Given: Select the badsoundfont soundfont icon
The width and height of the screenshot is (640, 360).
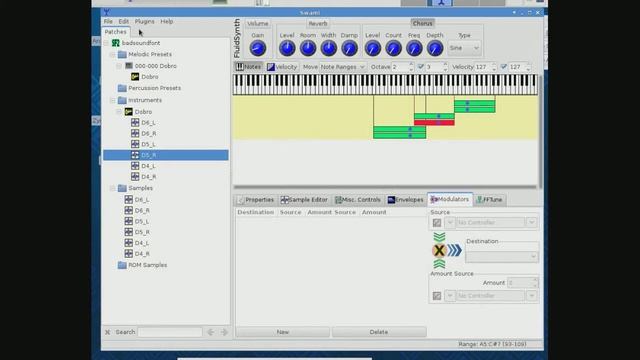Looking at the screenshot, I should (116, 43).
